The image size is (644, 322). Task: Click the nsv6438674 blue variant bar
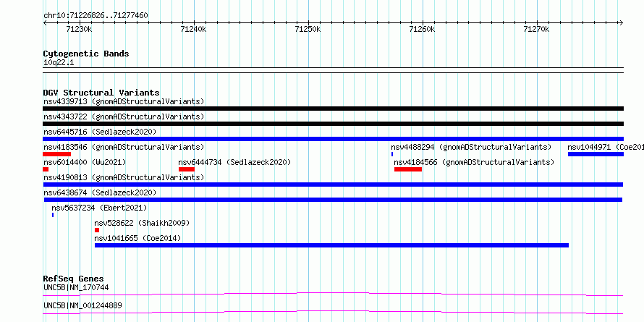click(333, 200)
